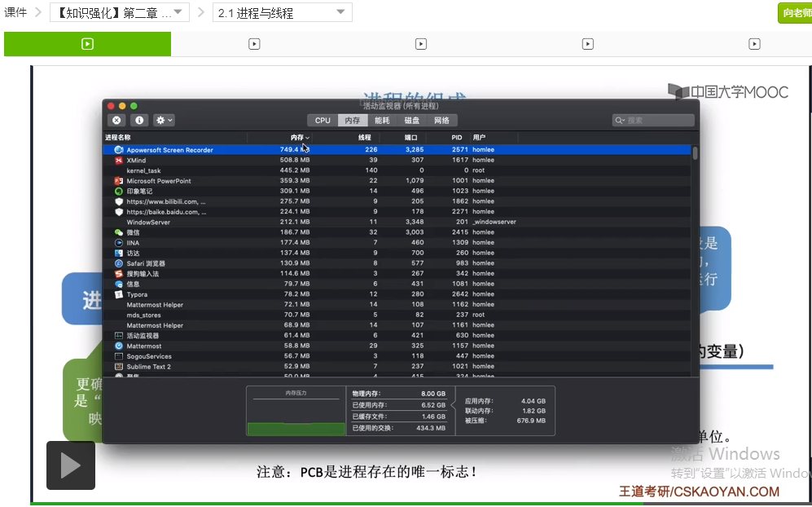Image resolution: width=812 pixels, height=507 pixels.
Task: Select Mattermost Helper row with 68.9 MB
Action: tap(397, 325)
